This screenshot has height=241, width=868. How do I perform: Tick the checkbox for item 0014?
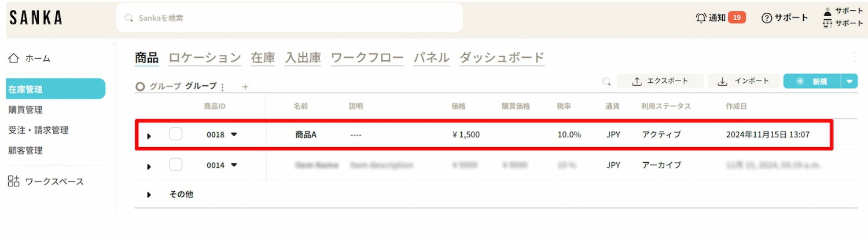coord(175,165)
